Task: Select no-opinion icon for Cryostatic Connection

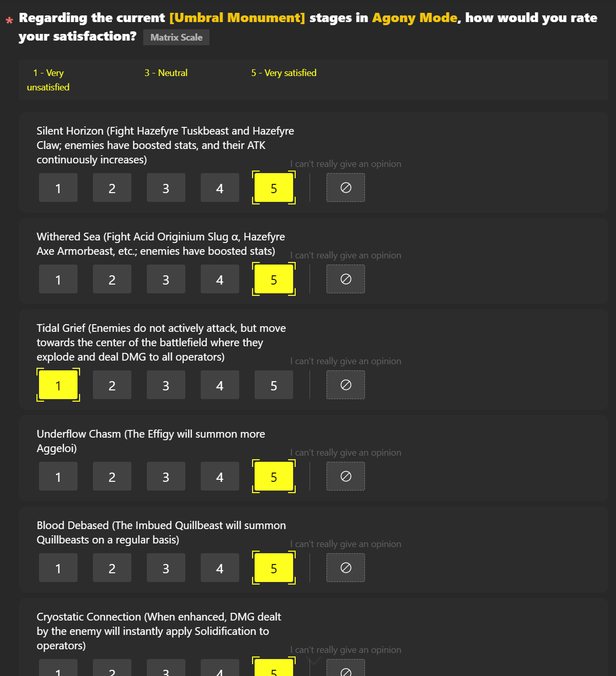Action: [345, 668]
